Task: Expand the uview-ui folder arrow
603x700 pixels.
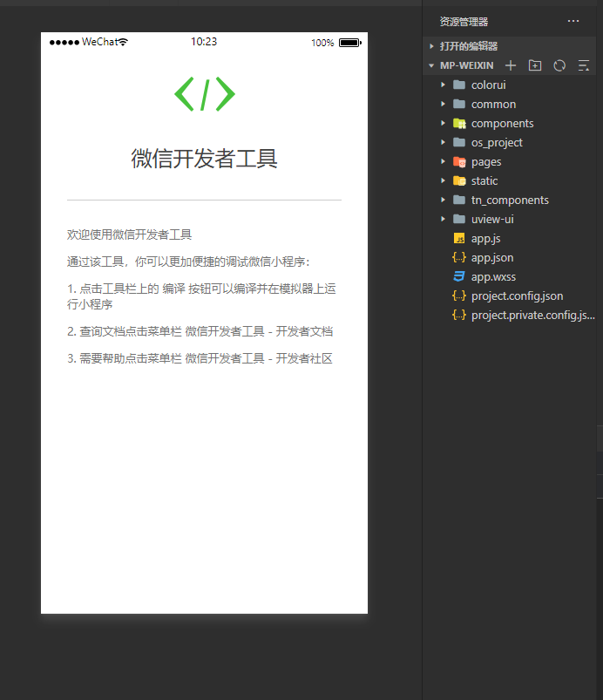Action: click(443, 219)
